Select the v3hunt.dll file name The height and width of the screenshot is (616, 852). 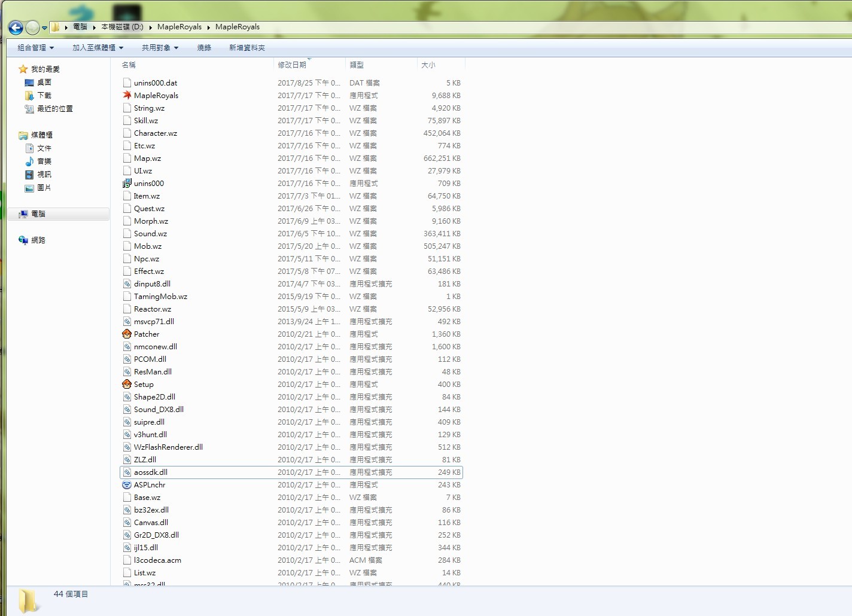(x=150, y=434)
